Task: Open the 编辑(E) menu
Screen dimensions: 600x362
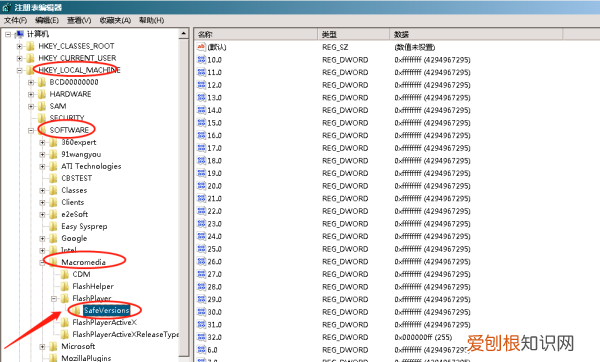Action: click(x=47, y=20)
